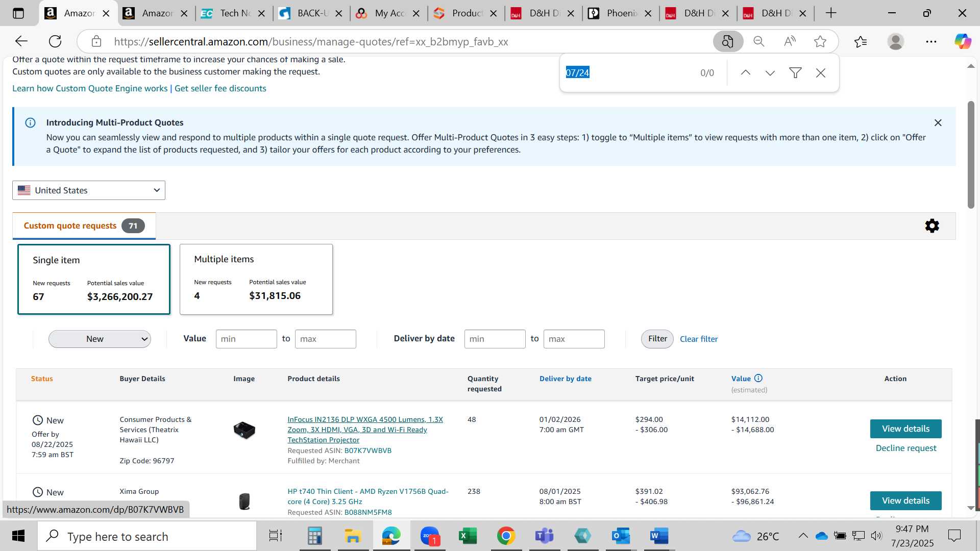Viewport: 980px width, 551px height.
Task: Open Learn how Custom Quote Engine works link
Action: (90, 88)
